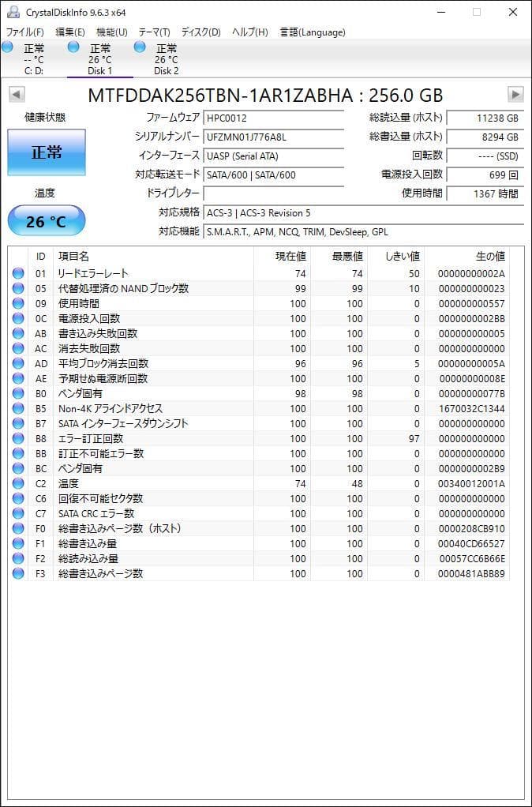This screenshot has height=807, width=532.
Task: Click the features field with S.M.A.R.T., APM
Action: (x=363, y=232)
